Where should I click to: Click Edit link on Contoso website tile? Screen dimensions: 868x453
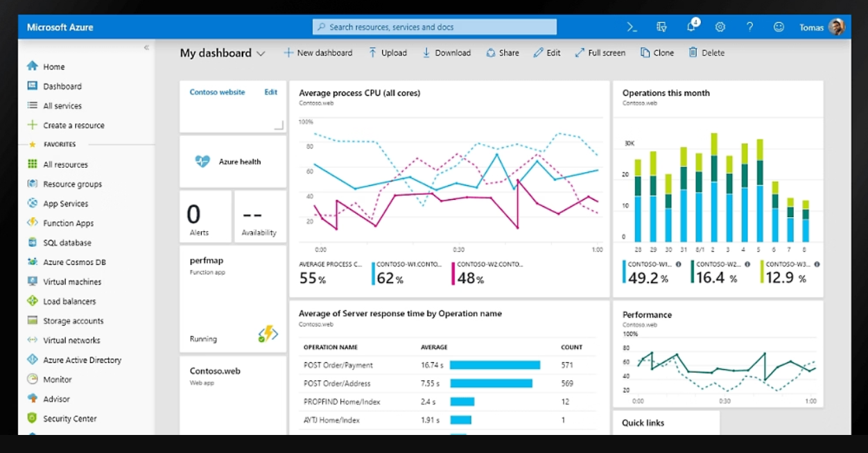[270, 92]
